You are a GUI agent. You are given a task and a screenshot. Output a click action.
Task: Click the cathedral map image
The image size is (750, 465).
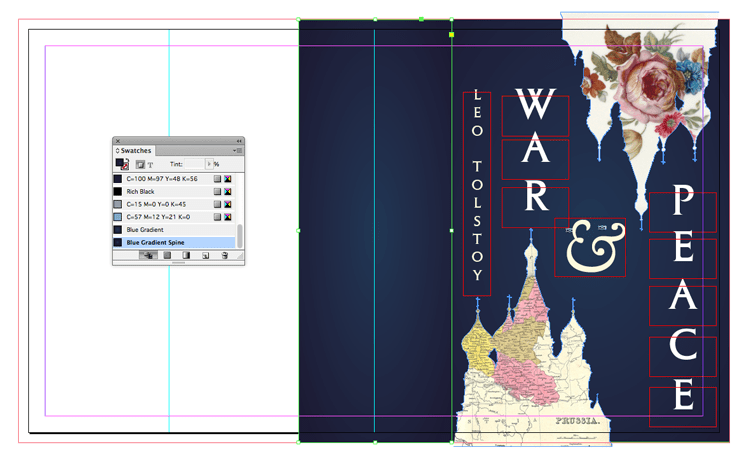tap(531, 364)
